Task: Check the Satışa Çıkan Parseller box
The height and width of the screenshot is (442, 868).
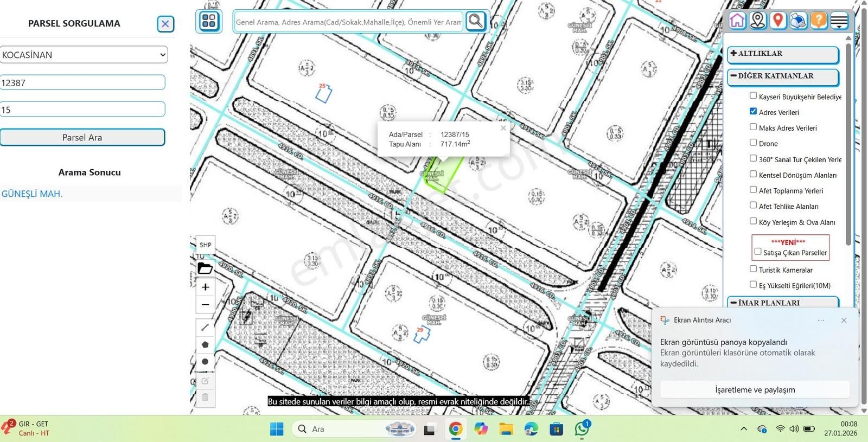Action: pyautogui.click(x=758, y=252)
